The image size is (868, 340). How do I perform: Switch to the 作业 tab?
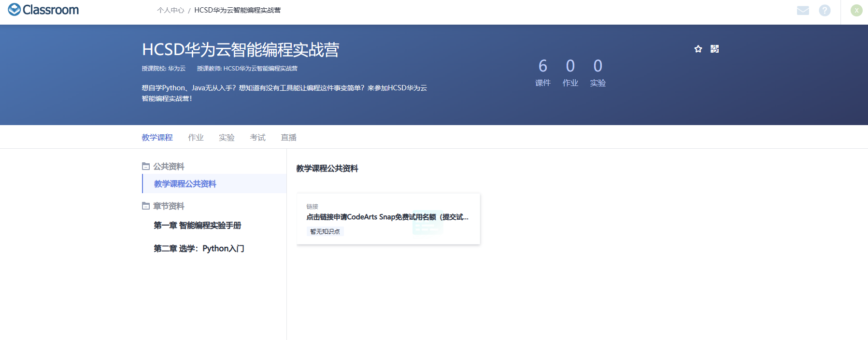196,138
